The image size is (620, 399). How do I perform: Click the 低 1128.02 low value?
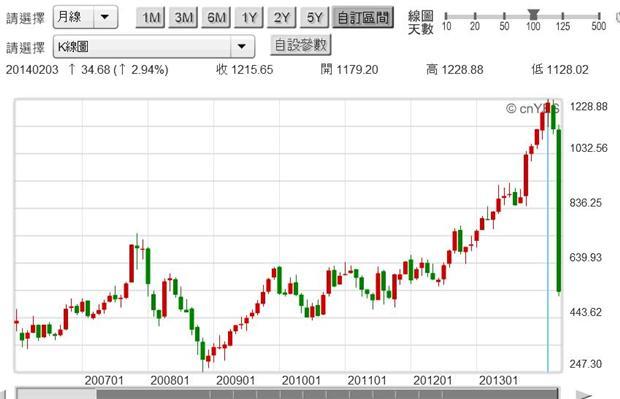[x=560, y=70]
